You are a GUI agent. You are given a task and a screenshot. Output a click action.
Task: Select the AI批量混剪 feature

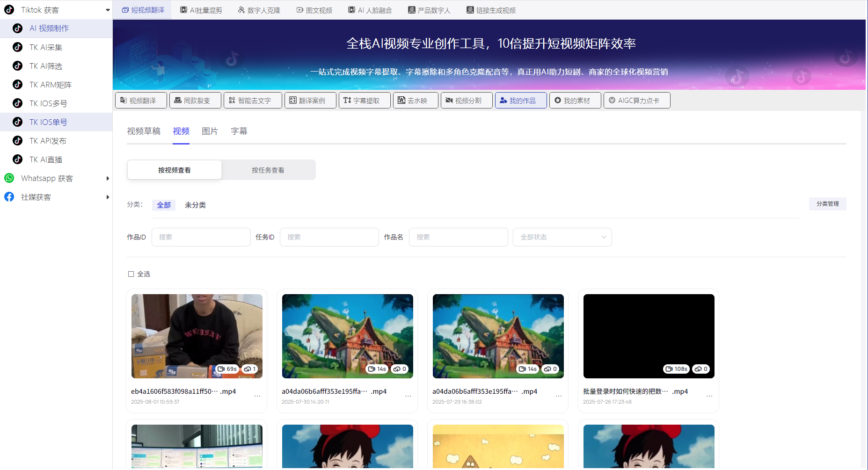pos(201,9)
